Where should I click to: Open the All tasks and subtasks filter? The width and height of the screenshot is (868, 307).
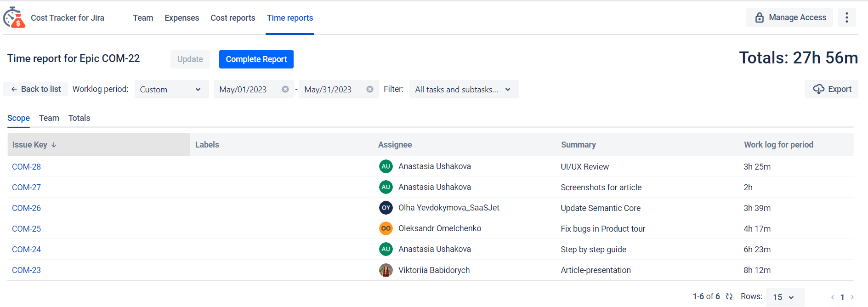pyautogui.click(x=463, y=89)
